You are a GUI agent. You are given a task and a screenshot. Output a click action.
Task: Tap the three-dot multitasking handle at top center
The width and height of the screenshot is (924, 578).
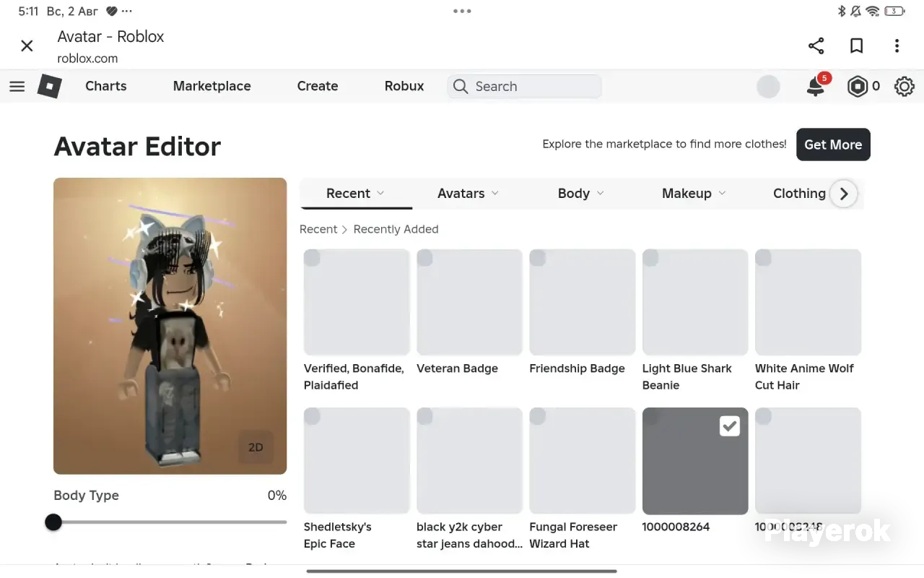462,11
